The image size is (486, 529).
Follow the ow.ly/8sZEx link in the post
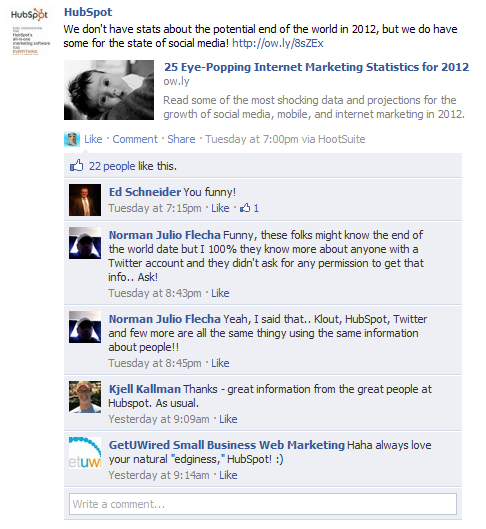pyautogui.click(x=278, y=43)
